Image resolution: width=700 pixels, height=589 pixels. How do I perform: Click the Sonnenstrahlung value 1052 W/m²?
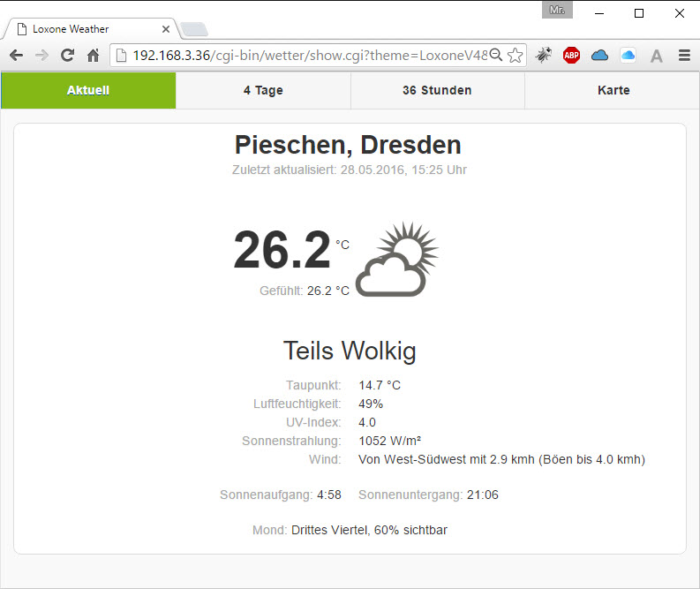click(x=390, y=441)
